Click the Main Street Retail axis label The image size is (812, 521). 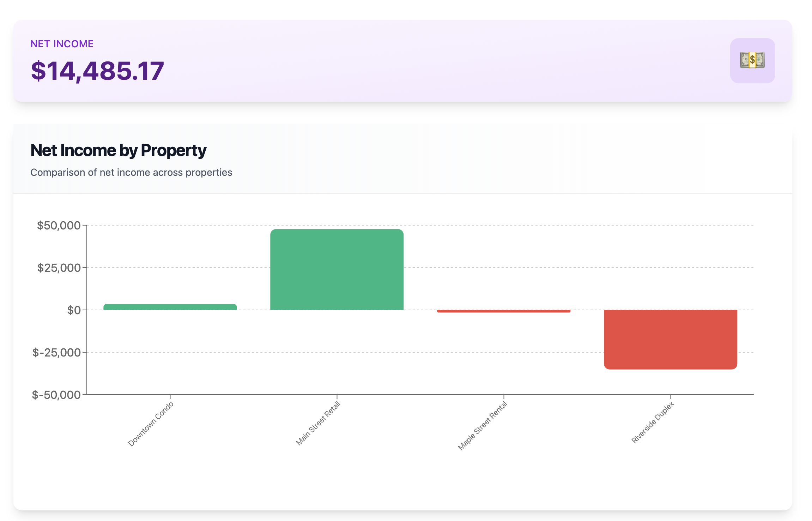(x=318, y=423)
